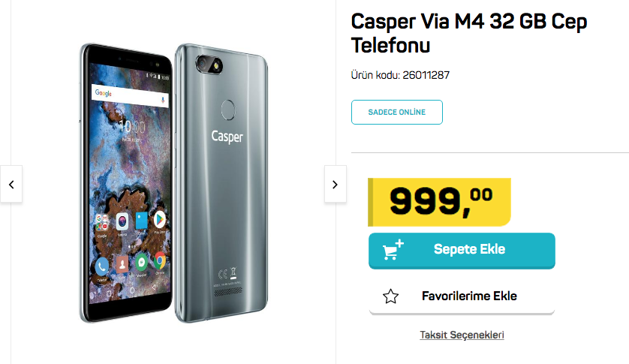629x364 pixels.
Task: Click the Google search bar on phone screen
Action: pos(130,95)
